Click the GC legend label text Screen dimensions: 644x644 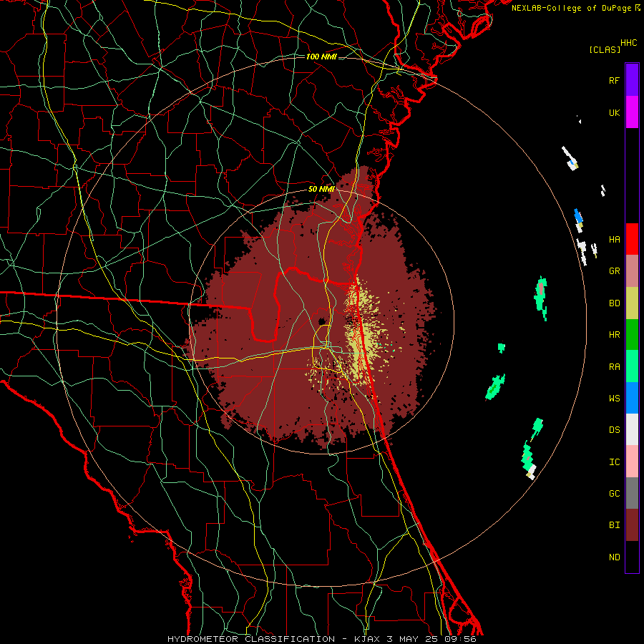pos(614,494)
